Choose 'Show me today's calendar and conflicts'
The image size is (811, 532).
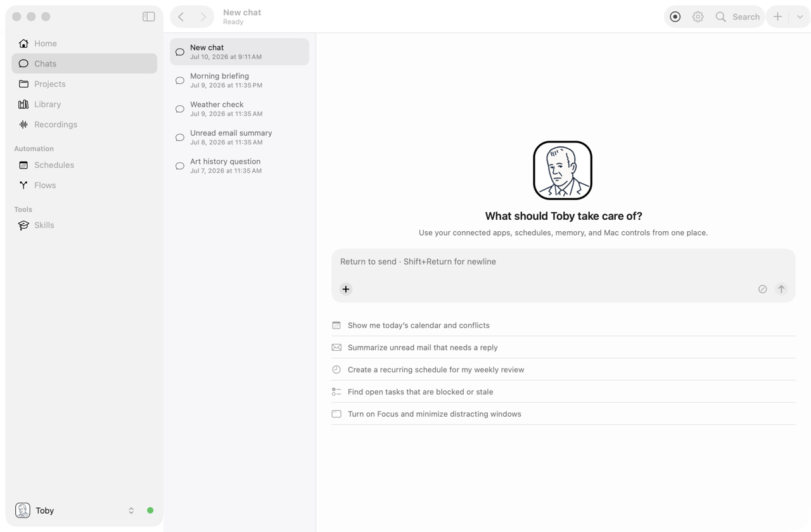point(563,326)
